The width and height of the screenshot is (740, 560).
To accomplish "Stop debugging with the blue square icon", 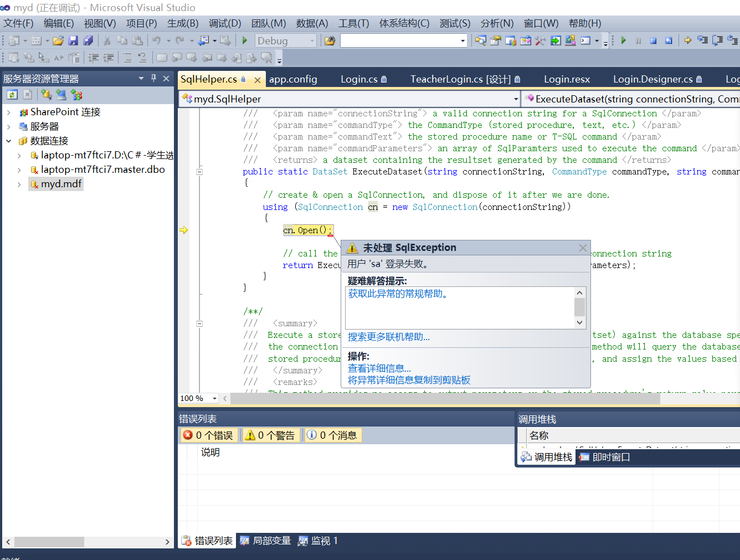I will 654,40.
